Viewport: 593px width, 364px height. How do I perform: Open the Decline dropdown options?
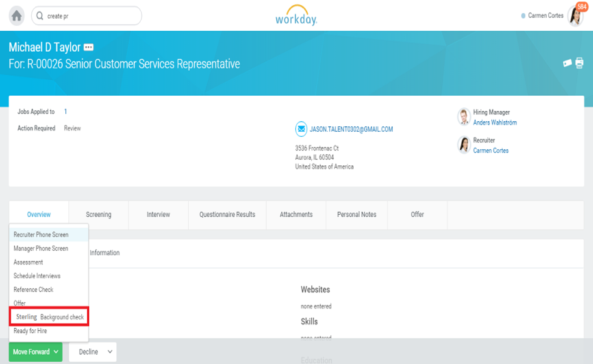click(109, 352)
